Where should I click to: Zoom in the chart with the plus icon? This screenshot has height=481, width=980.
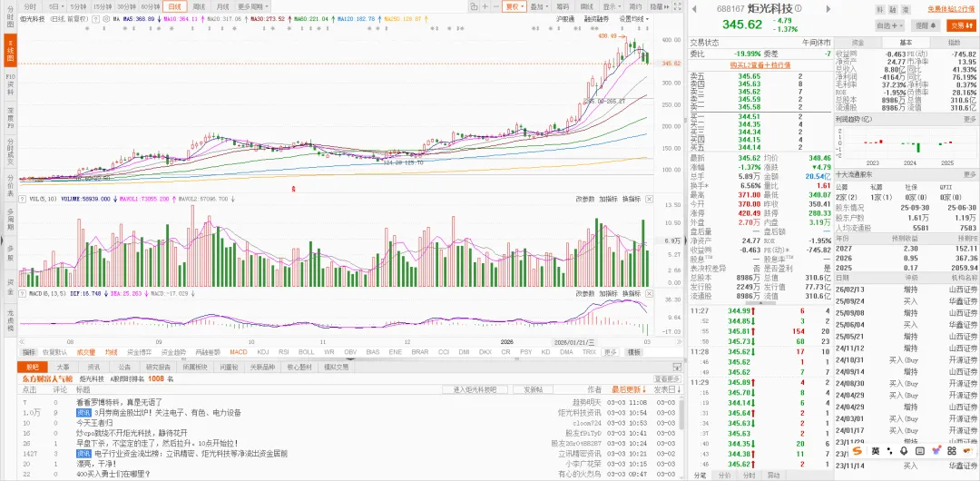tap(485, 6)
